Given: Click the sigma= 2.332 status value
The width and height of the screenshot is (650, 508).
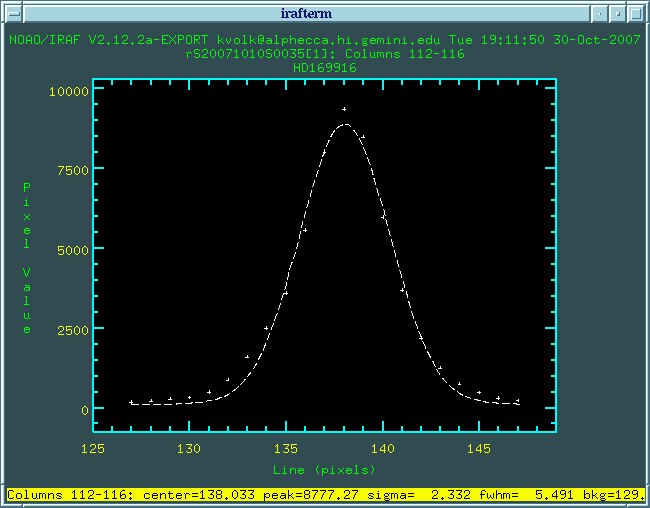Looking at the screenshot, I should (419, 495).
